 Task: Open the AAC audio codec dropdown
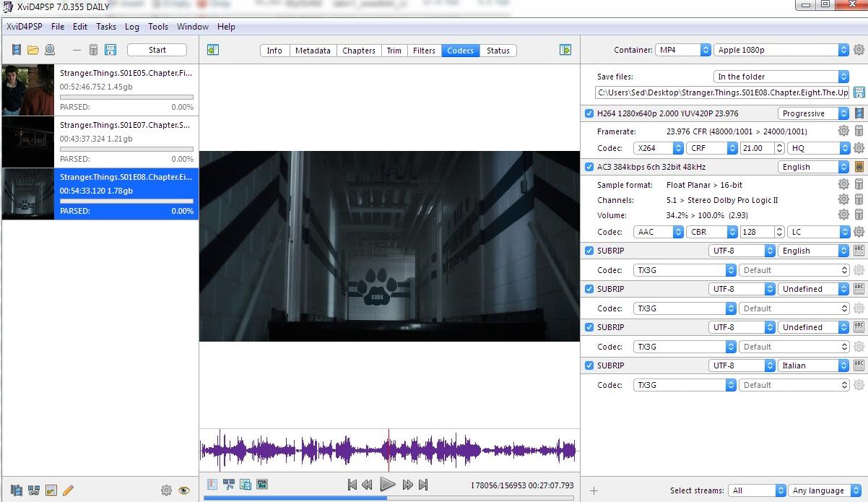coord(659,232)
